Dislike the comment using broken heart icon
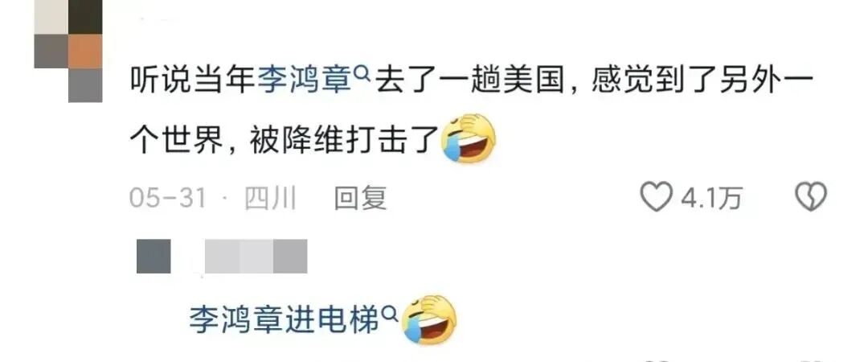Image resolution: width=868 pixels, height=362 pixels. click(x=810, y=197)
